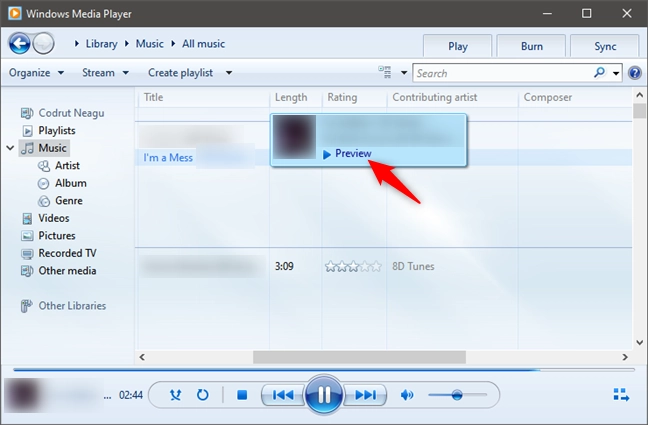
Task: Click the vertical scroll up arrow
Action: (639, 95)
